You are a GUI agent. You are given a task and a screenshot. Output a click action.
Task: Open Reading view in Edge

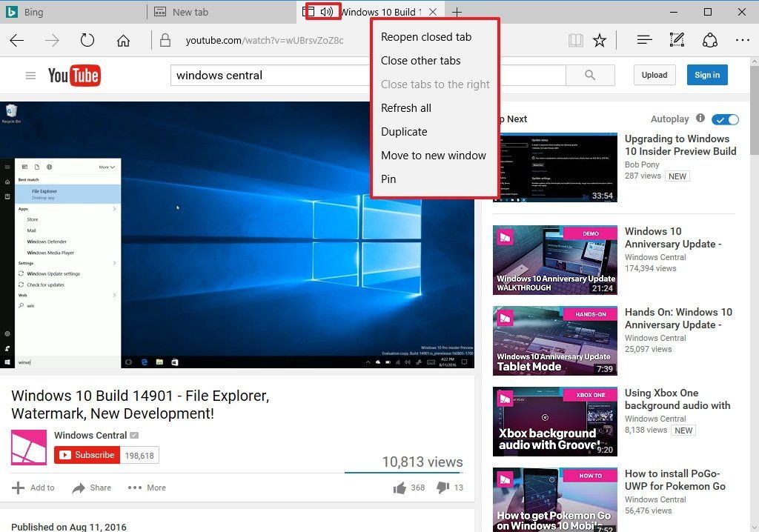click(x=576, y=40)
